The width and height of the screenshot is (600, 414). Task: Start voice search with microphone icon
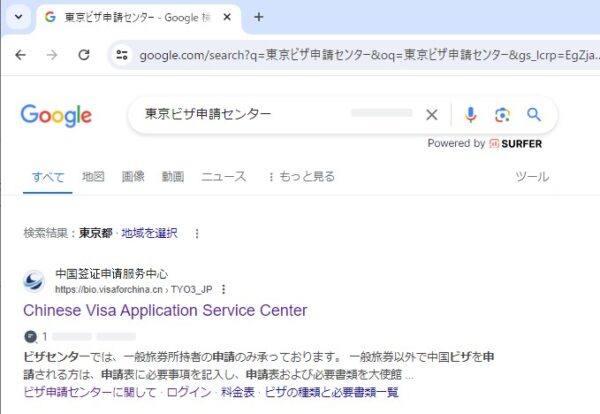[470, 115]
